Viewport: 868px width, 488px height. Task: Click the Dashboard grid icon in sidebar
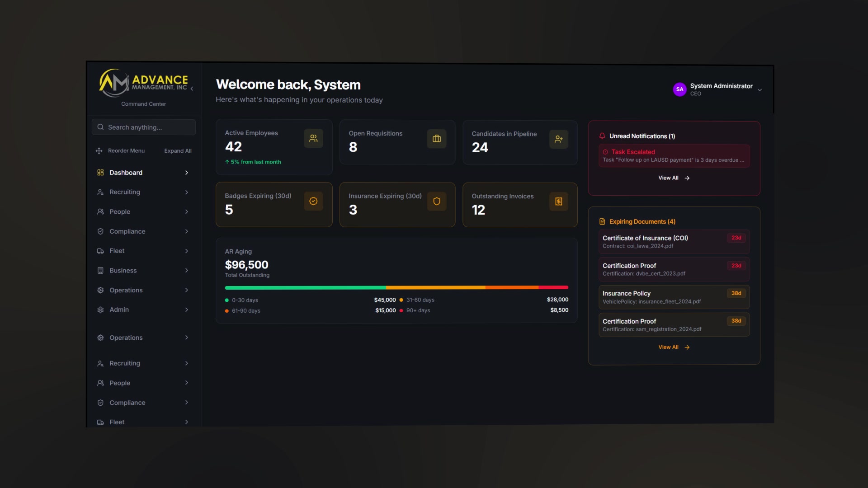click(x=100, y=173)
